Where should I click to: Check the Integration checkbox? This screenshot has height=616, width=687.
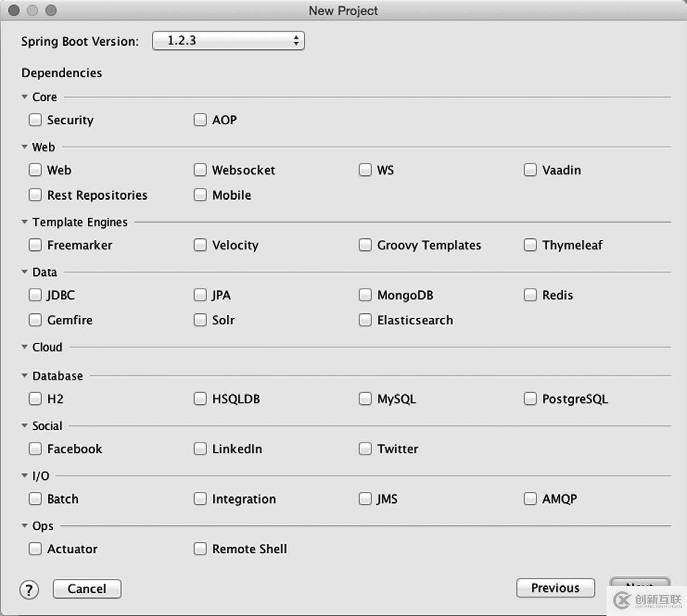(x=200, y=499)
